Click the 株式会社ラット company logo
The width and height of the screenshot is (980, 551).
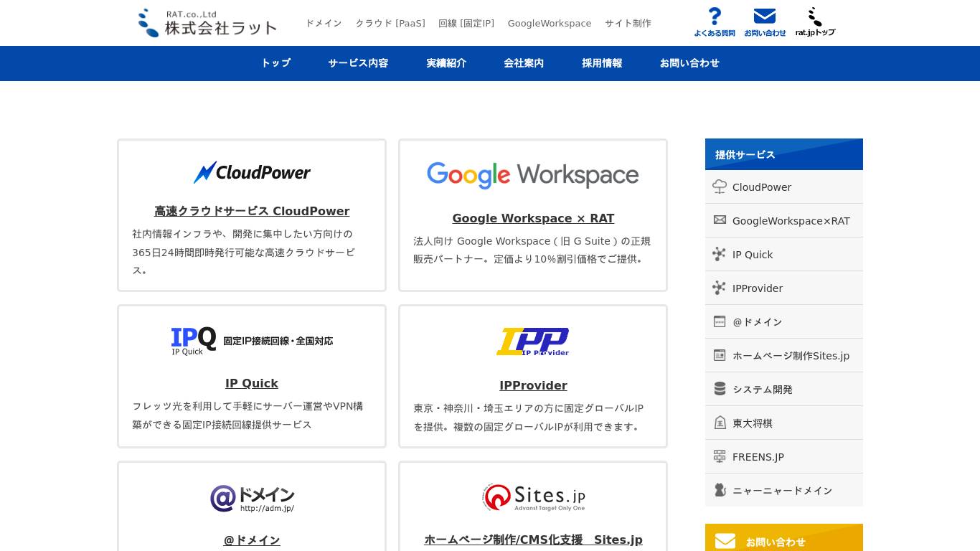point(207,23)
